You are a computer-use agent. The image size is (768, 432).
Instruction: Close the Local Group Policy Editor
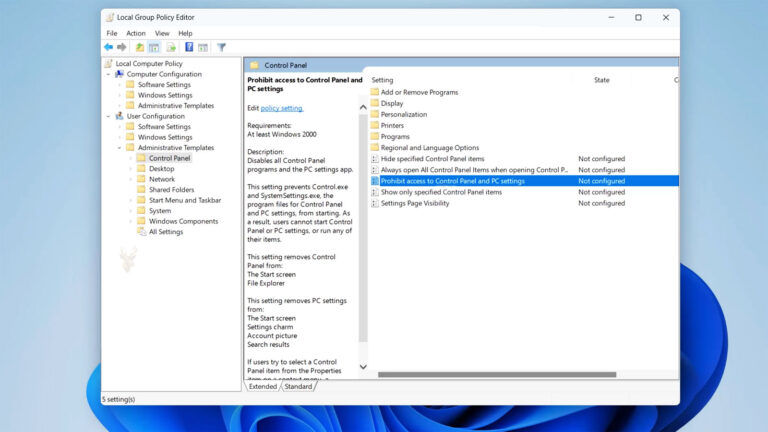(666, 18)
